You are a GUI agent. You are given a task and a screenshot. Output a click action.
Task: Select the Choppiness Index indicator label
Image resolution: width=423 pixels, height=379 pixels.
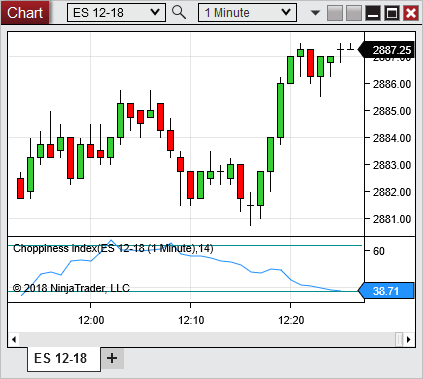(x=113, y=248)
